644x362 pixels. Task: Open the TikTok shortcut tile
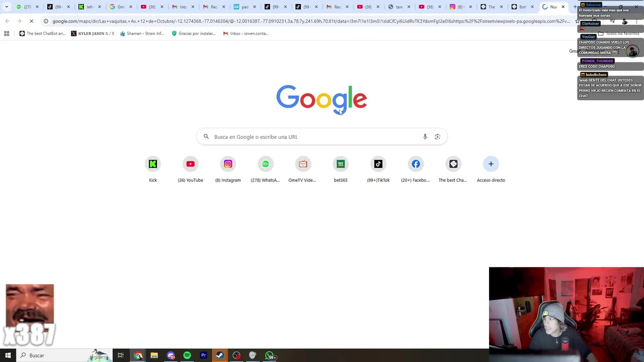[x=378, y=169]
